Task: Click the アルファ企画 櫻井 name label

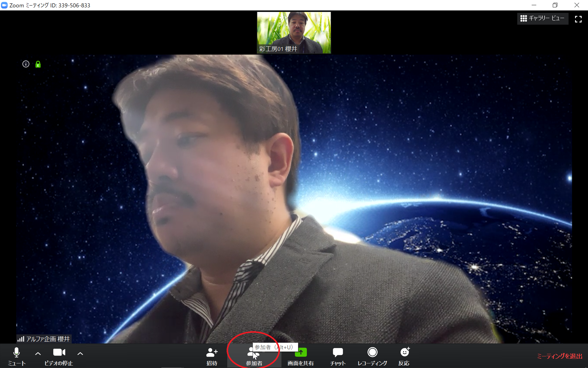Action: click(x=48, y=339)
